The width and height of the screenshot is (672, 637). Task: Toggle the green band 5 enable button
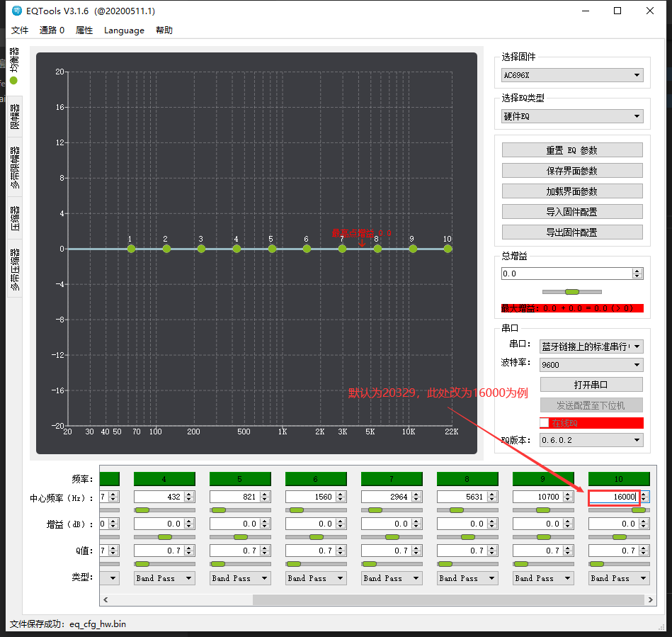point(240,479)
